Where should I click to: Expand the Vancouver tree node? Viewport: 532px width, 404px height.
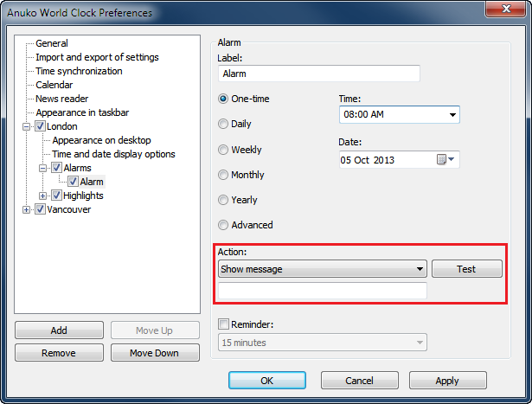[x=27, y=209]
